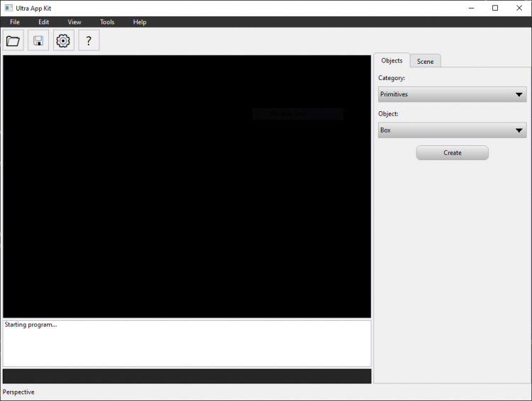532x401 pixels.
Task: Expand the Object dropdown showing Box
Action: click(452, 130)
